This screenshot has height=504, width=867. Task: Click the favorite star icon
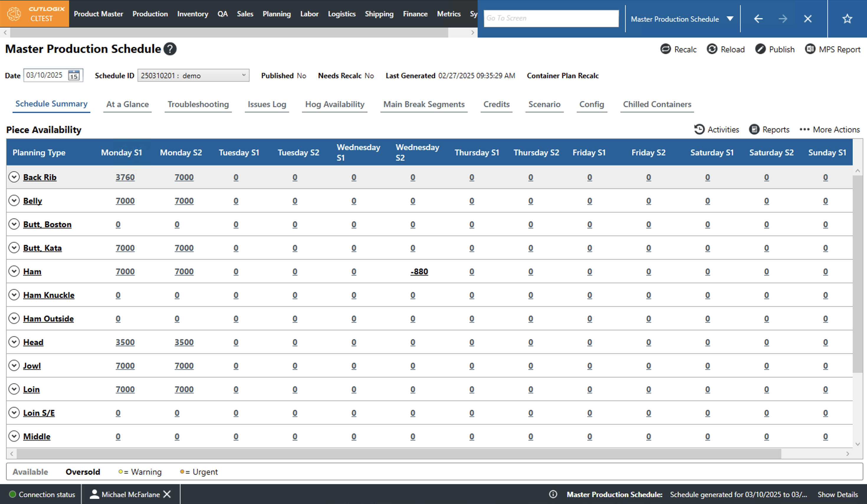847,19
